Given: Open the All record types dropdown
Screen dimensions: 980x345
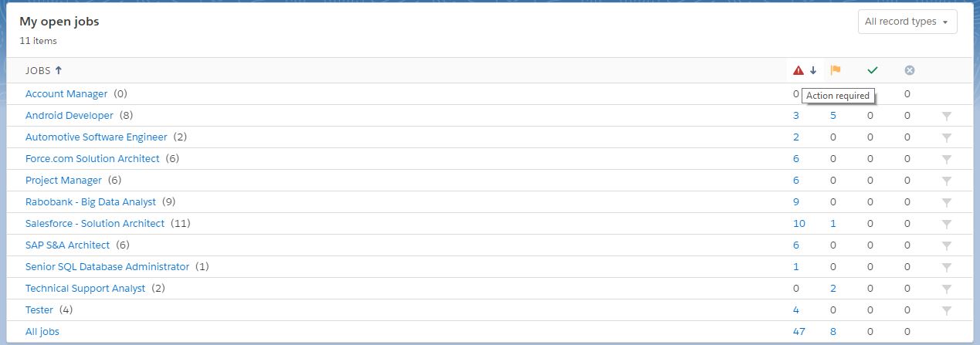Looking at the screenshot, I should 907,22.
